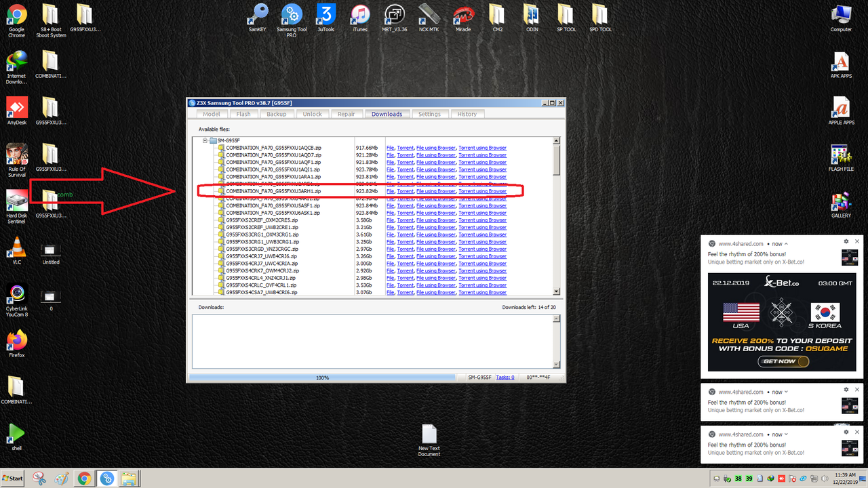Open the SP TOOL folder
Image resolution: width=868 pixels, height=488 pixels.
tap(566, 18)
